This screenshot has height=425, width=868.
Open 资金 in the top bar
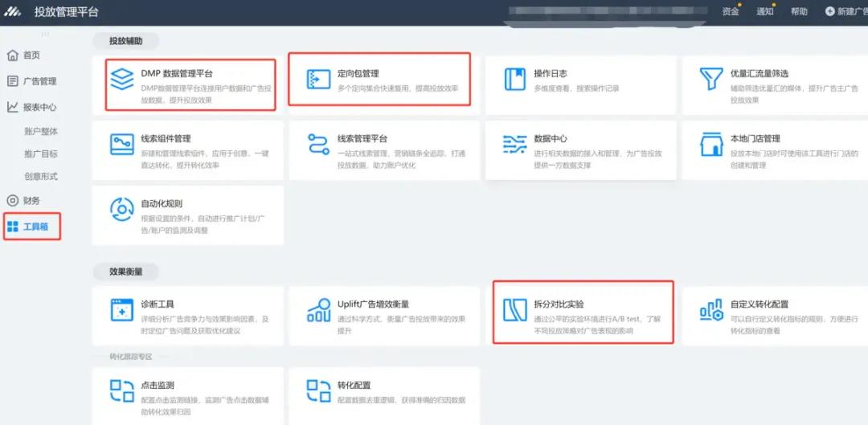click(731, 11)
